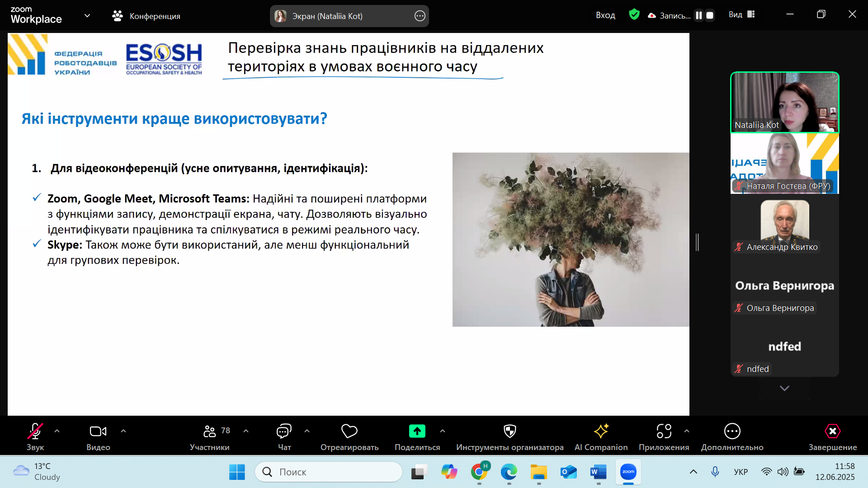Click the Sign in button
This screenshot has width=868, height=488.
(x=605, y=15)
